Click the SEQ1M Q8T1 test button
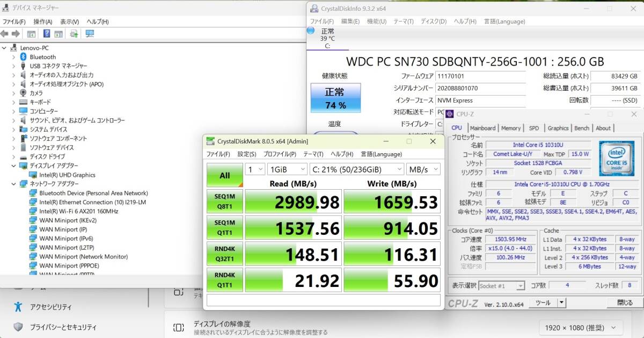Viewport: 644px width, 338px height. pyautogui.click(x=225, y=201)
